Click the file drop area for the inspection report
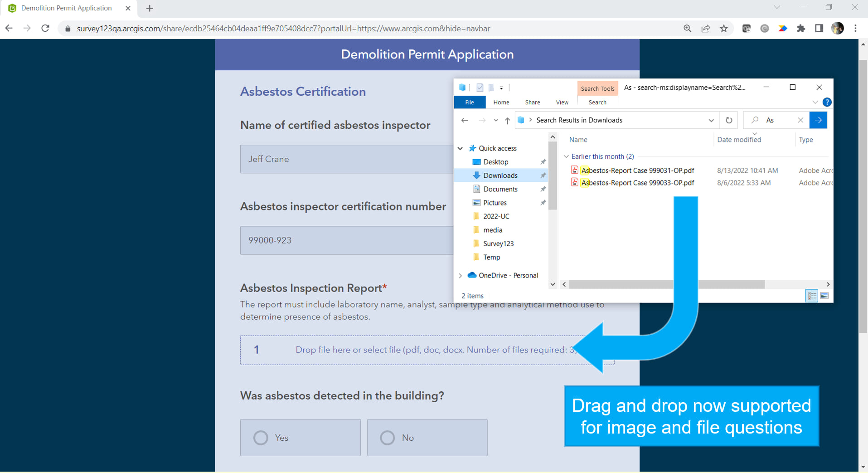 coord(427,350)
